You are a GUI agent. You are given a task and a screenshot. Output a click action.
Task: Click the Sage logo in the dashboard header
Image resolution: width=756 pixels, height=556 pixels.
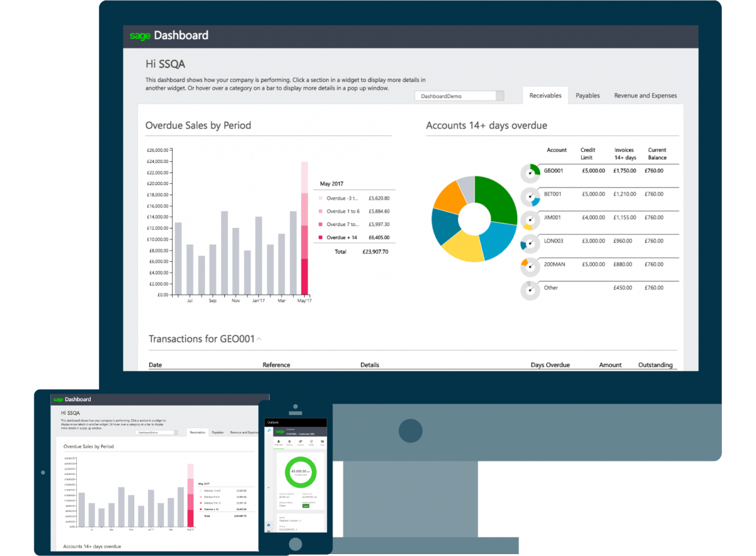[140, 36]
